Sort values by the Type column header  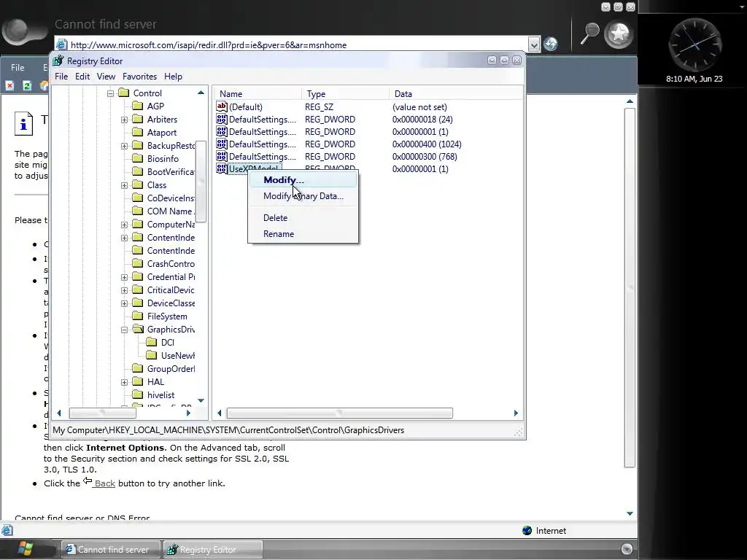[345, 94]
